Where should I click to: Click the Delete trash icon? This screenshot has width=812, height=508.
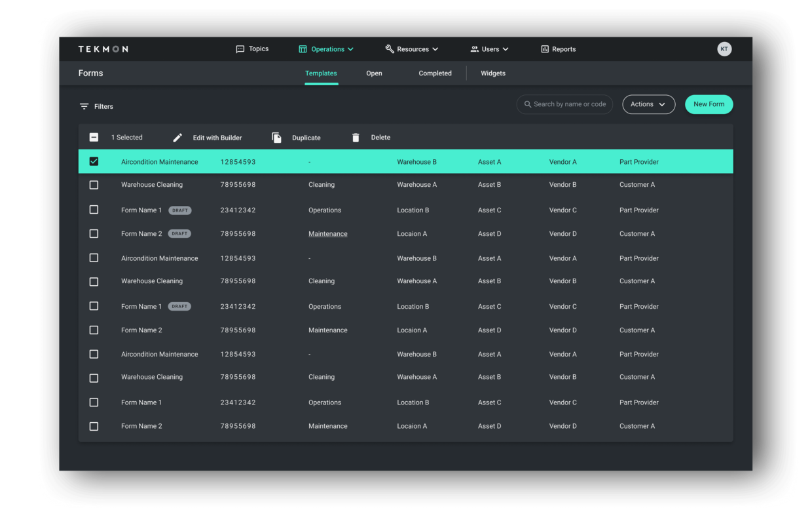356,137
